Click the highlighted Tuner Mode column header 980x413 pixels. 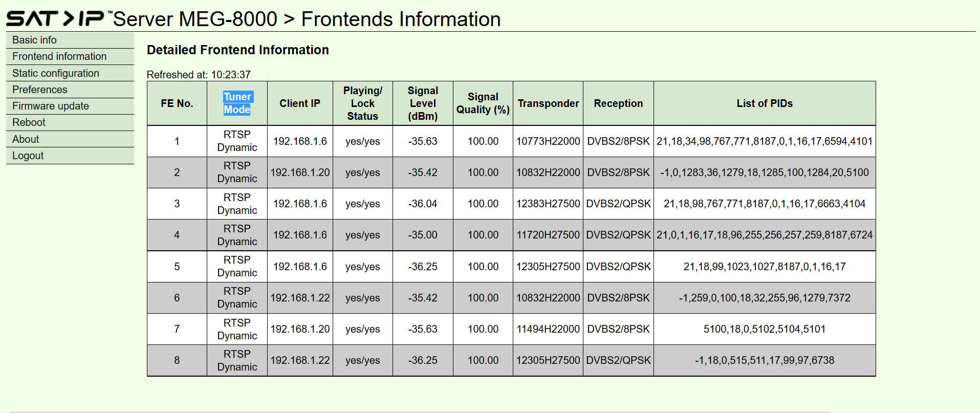(x=237, y=103)
